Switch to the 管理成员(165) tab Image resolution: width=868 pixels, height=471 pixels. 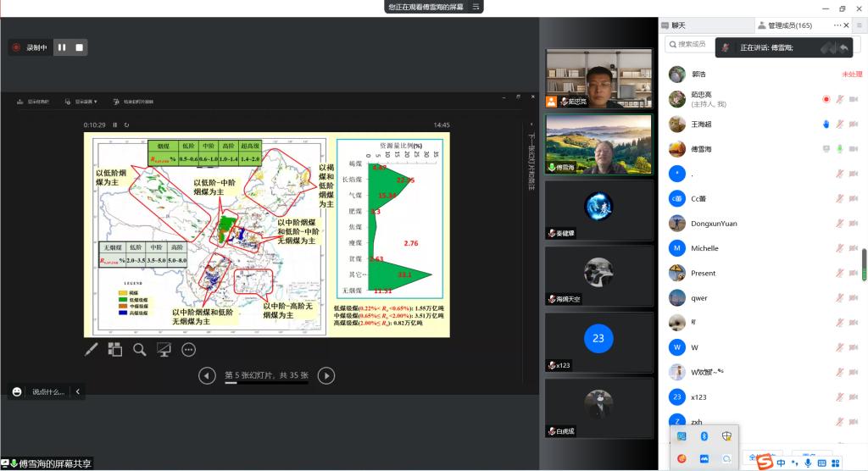tap(788, 25)
